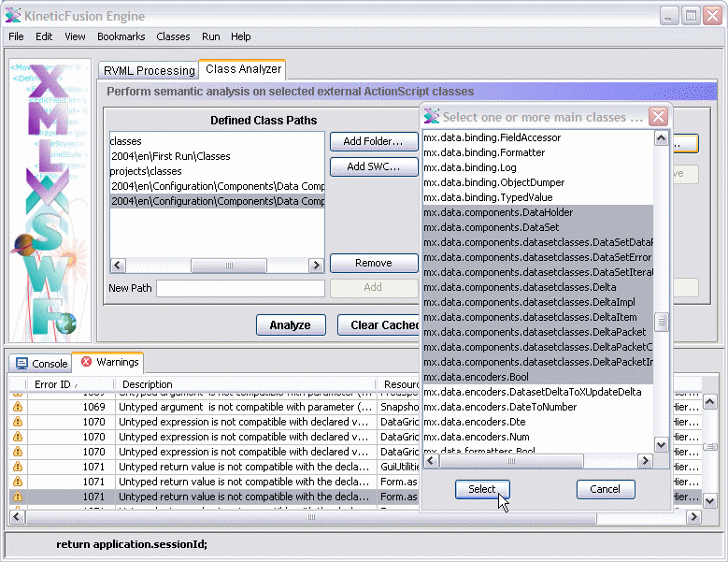Click the New Path text field

coord(240,288)
